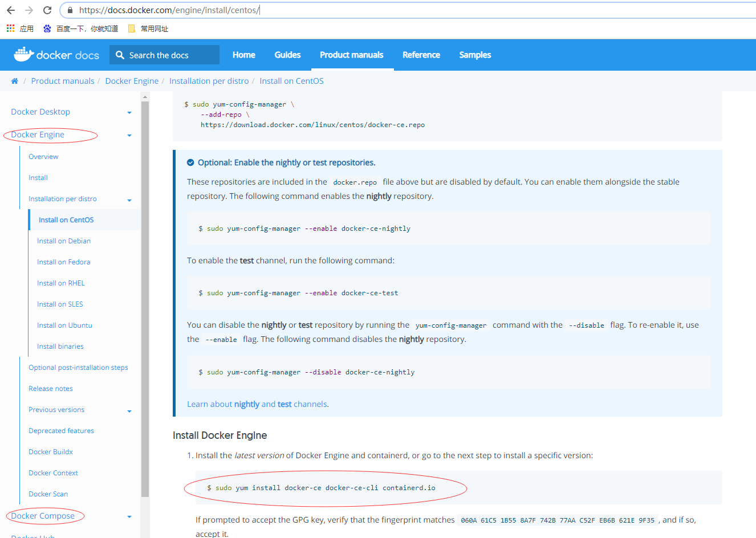This screenshot has width=756, height=538.
Task: Click sidebar scrollbar up arrow
Action: (145, 97)
